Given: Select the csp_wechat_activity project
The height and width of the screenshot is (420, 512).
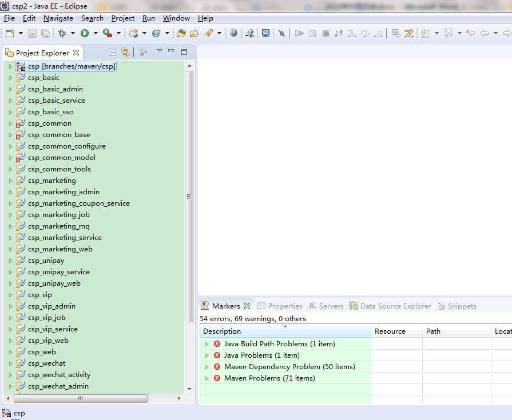Looking at the screenshot, I should click(x=59, y=375).
